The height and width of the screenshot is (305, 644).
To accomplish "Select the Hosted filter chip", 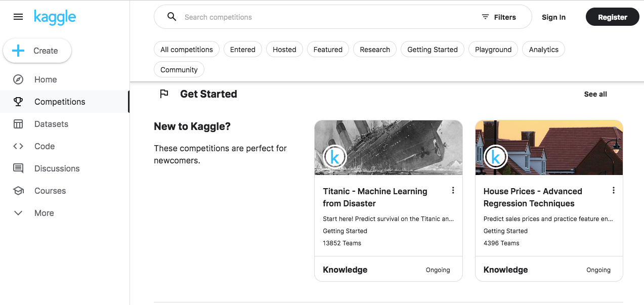I will tap(284, 49).
